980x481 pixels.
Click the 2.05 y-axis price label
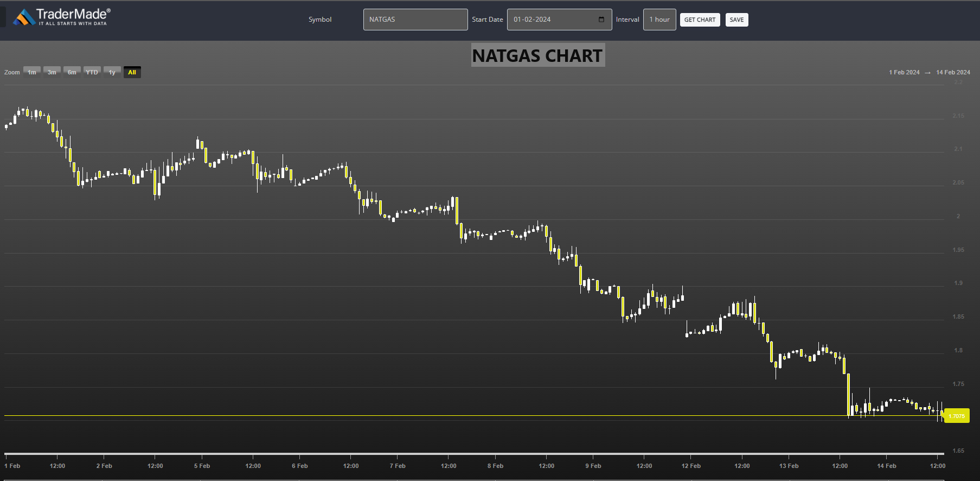[x=958, y=182]
